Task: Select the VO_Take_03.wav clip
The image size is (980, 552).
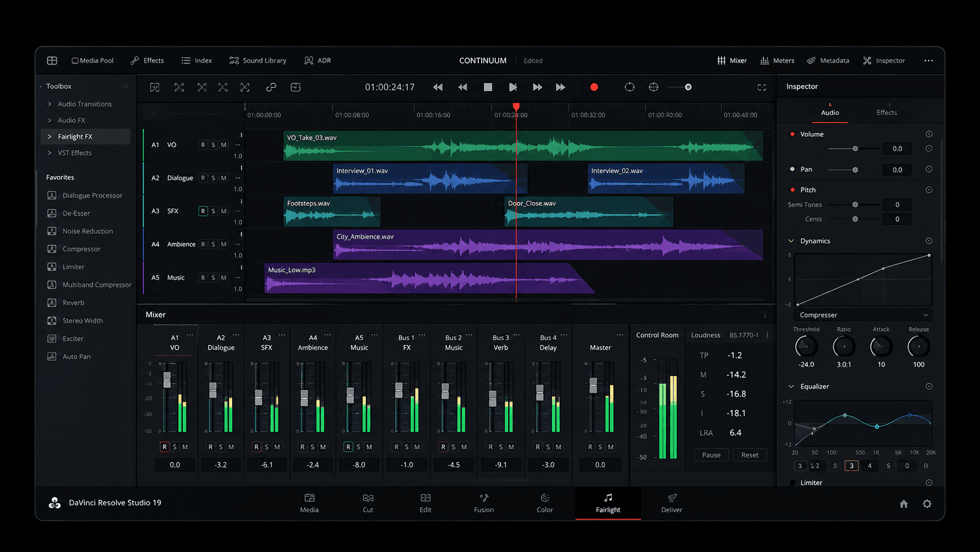Action: pyautogui.click(x=523, y=145)
